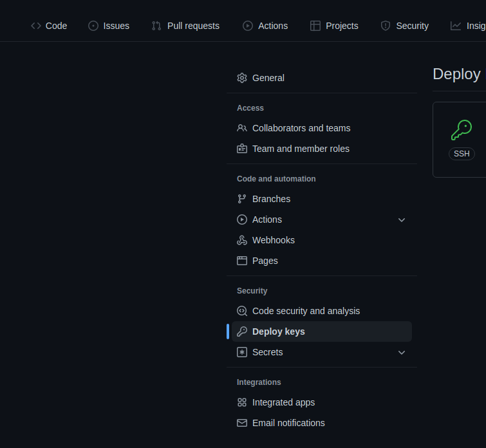Click the Collaborators and teams people icon
Image resolution: width=486 pixels, height=448 pixels.
(x=242, y=128)
